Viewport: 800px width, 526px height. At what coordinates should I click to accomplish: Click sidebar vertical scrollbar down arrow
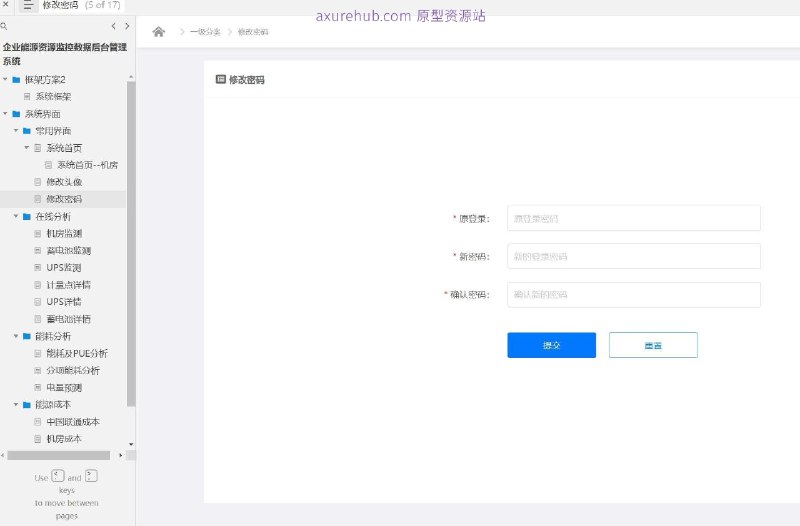point(131,444)
